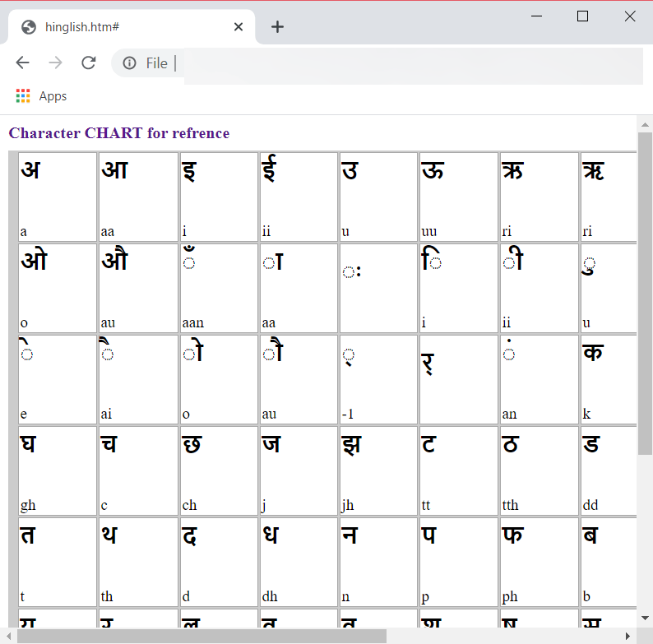
Task: Minimize the browser window
Action: coord(536,16)
